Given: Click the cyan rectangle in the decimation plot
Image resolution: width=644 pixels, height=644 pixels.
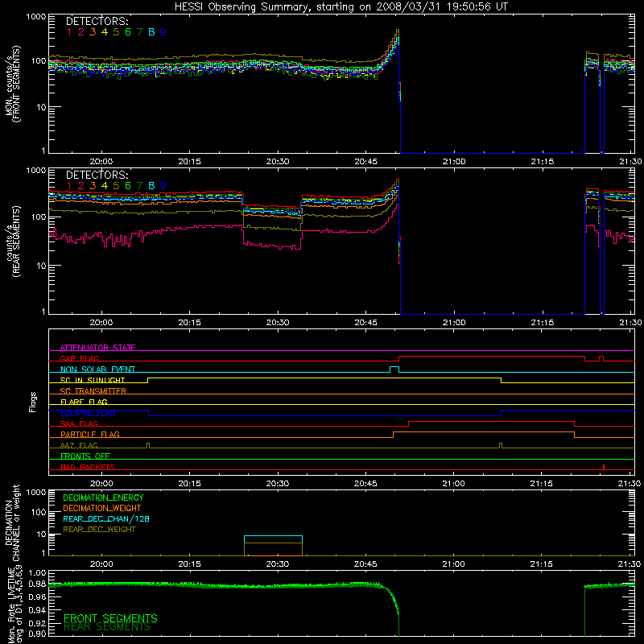Looking at the screenshot, I should (273, 539).
